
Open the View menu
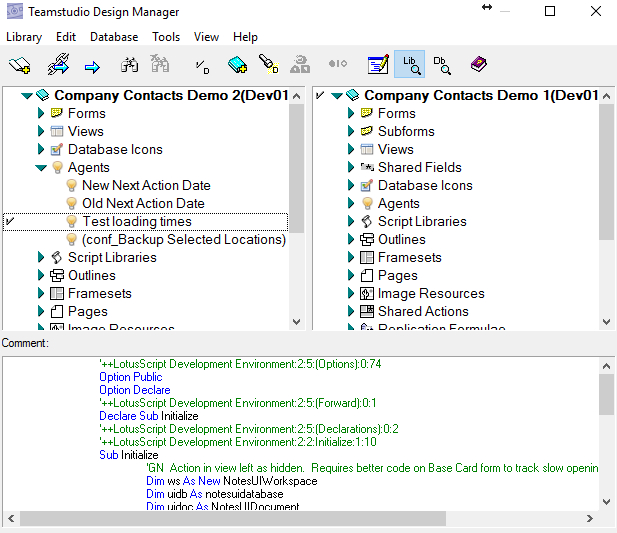(x=206, y=37)
